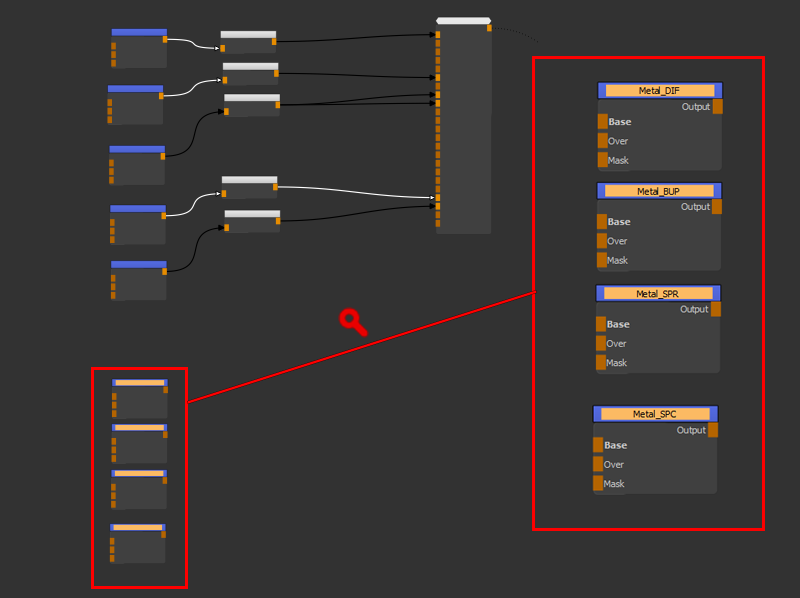Select the topmost blue-header node on the left
This screenshot has width=800, height=598.
click(139, 32)
